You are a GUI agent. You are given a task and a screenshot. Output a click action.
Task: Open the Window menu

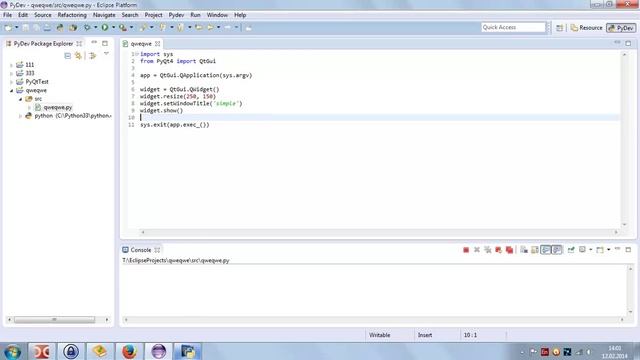[x=217, y=15]
